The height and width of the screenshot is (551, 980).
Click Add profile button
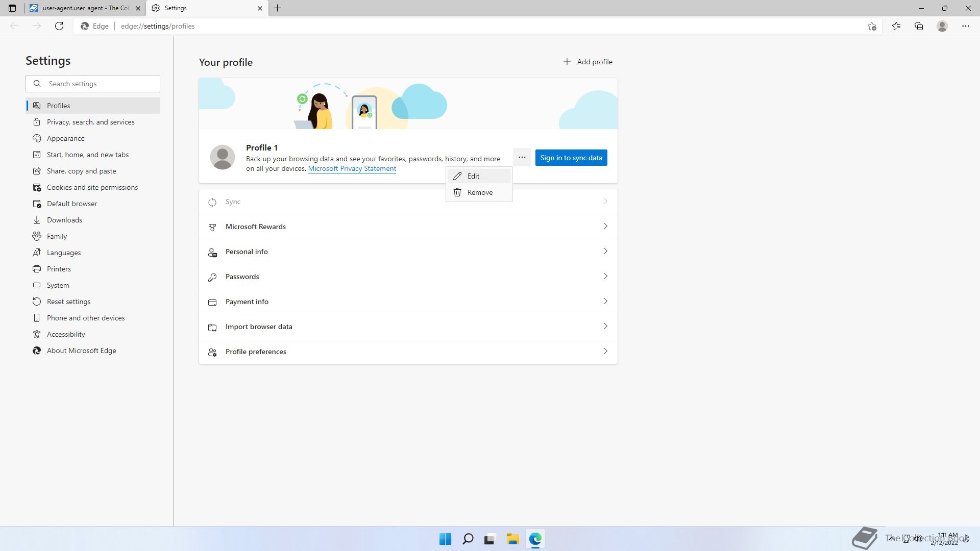pyautogui.click(x=587, y=62)
